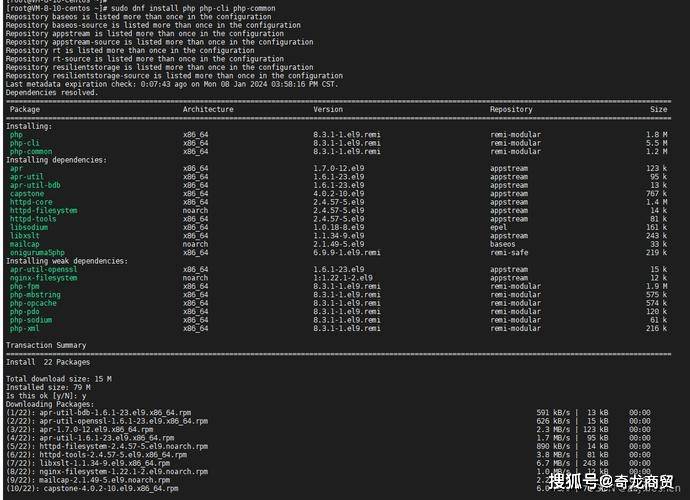
Task: Click the 'php-common' package name
Action: (x=31, y=151)
